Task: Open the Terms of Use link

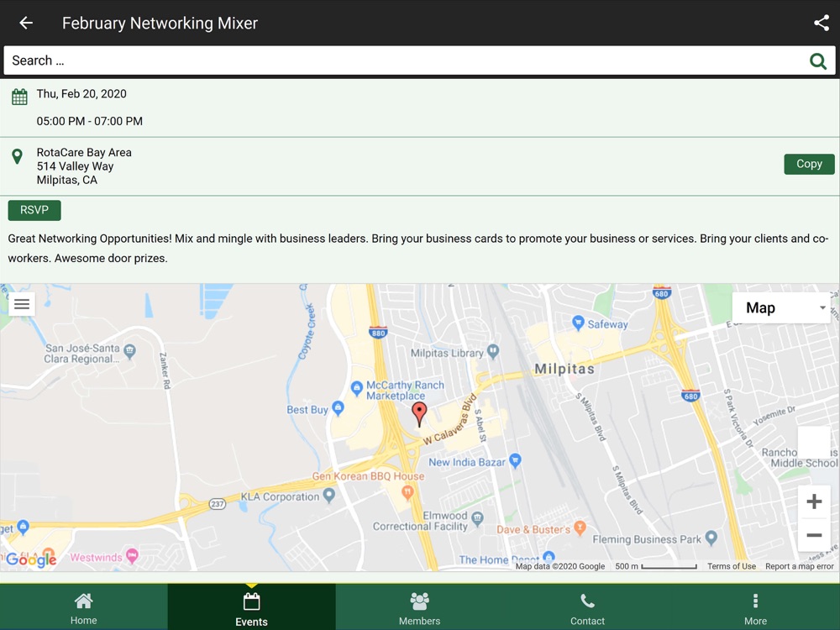Action: click(x=732, y=566)
